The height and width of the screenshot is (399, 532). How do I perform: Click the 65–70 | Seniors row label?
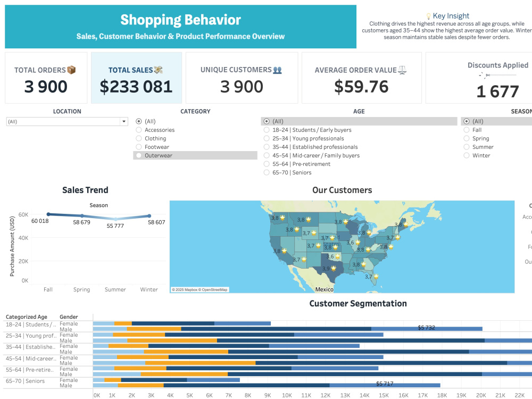25,381
